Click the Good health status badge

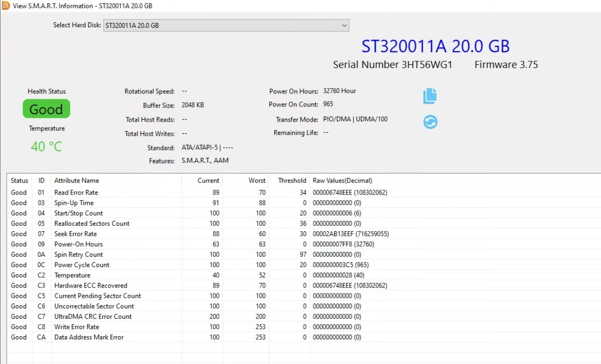coord(46,109)
